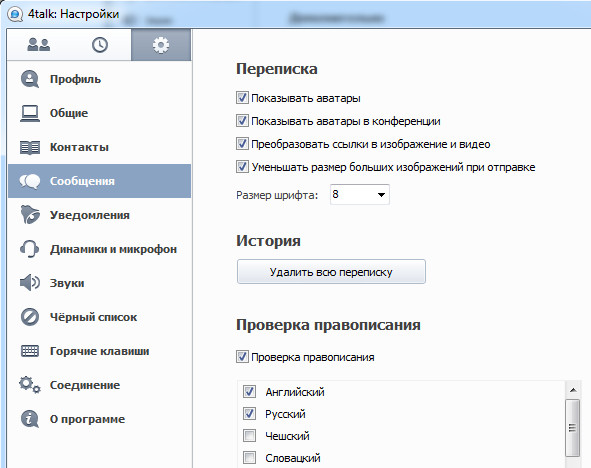Click the language list scrollbar thumb

point(573,428)
